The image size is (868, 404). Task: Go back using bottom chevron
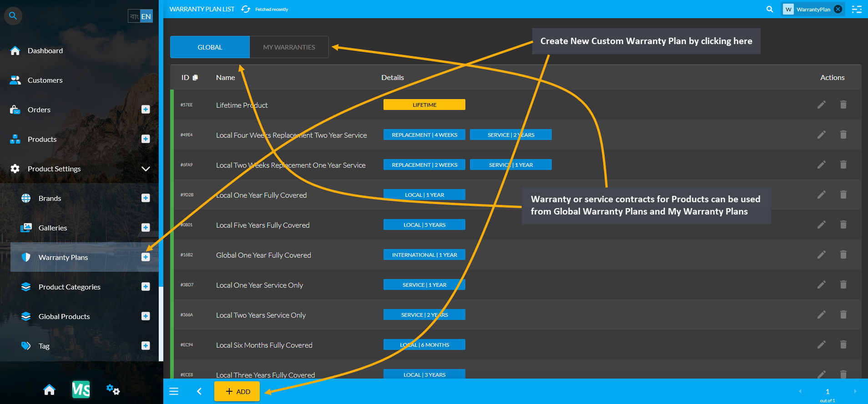(x=199, y=391)
